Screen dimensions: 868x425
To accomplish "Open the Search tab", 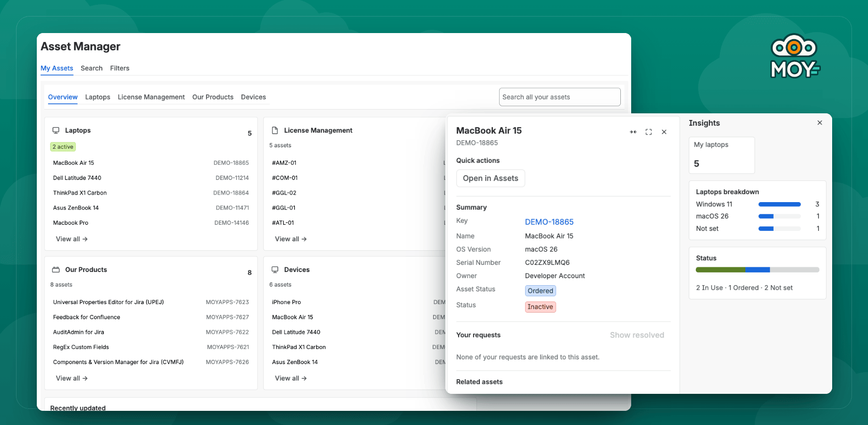I will pos(92,68).
